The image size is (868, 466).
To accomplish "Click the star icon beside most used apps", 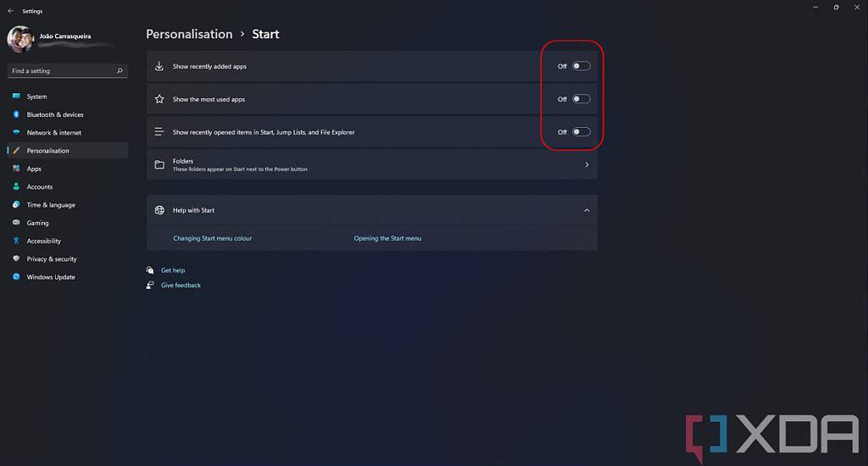I will pyautogui.click(x=159, y=99).
